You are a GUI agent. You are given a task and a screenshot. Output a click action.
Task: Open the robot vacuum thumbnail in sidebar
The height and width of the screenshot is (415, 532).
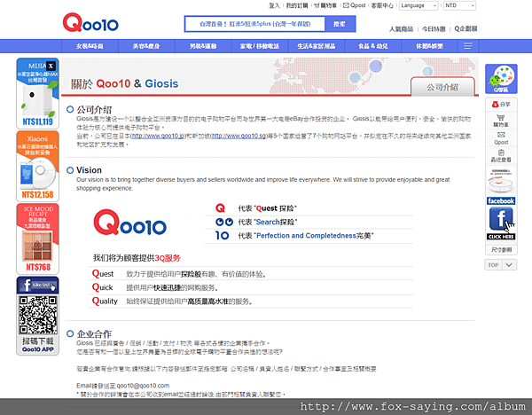pyautogui.click(x=501, y=181)
